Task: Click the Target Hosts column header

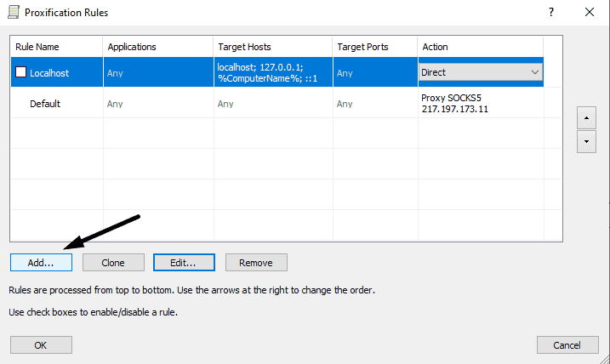Action: (x=272, y=47)
